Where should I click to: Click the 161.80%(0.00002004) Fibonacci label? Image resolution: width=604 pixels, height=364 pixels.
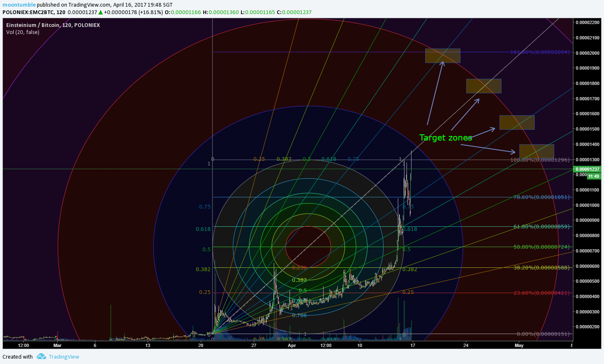pos(540,52)
